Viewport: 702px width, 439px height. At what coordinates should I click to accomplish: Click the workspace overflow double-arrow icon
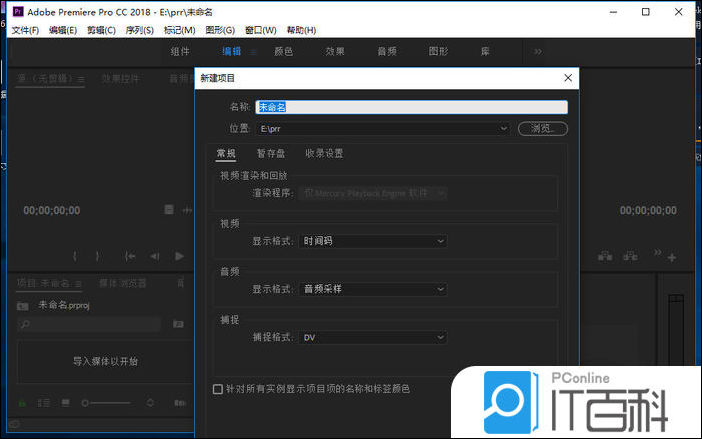pos(537,51)
